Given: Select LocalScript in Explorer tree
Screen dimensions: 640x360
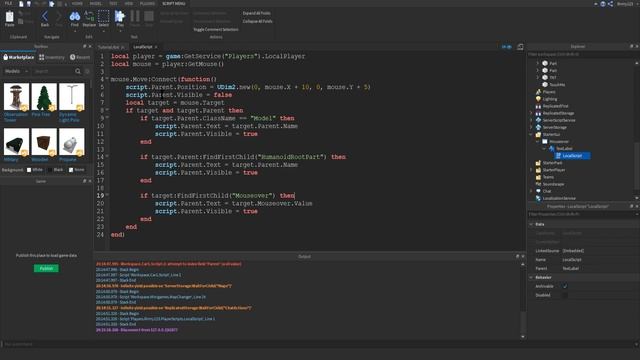Looking at the screenshot, I should 572,156.
